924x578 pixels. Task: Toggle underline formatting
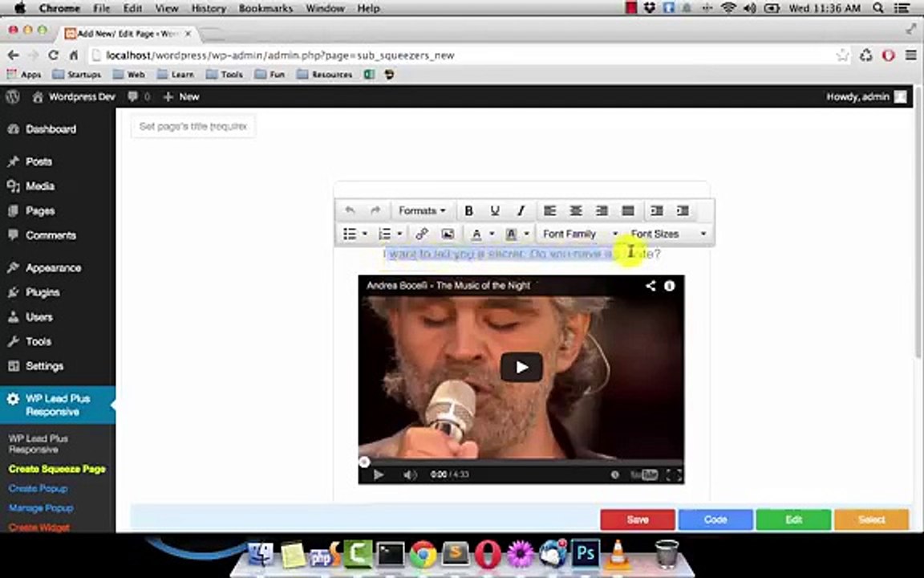495,210
